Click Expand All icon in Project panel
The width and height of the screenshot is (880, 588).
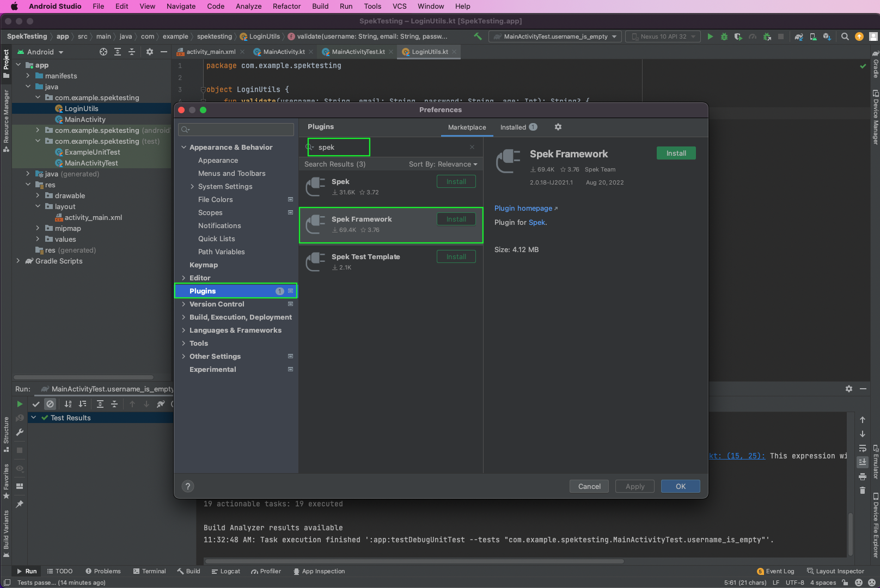pos(118,52)
